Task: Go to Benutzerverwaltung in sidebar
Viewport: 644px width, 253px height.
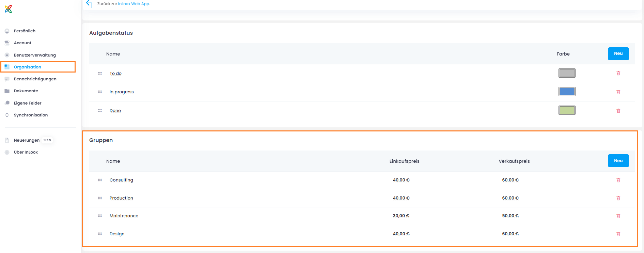Action: tap(34, 55)
